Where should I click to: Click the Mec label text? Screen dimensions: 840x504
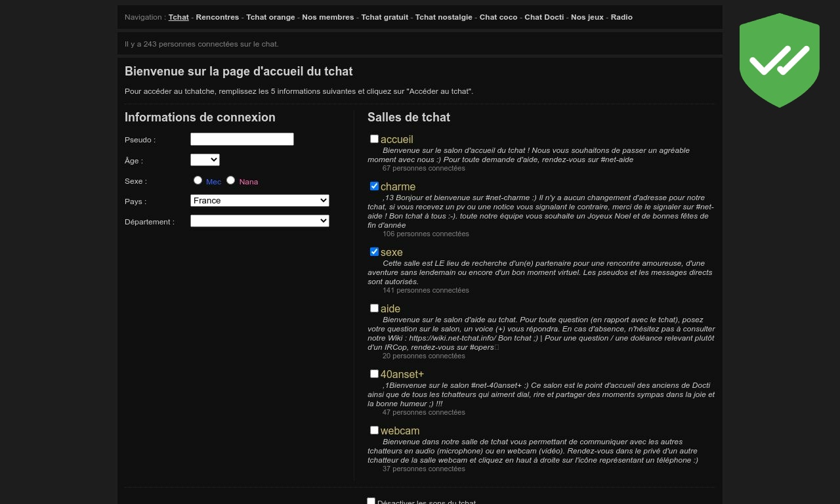[x=213, y=182]
